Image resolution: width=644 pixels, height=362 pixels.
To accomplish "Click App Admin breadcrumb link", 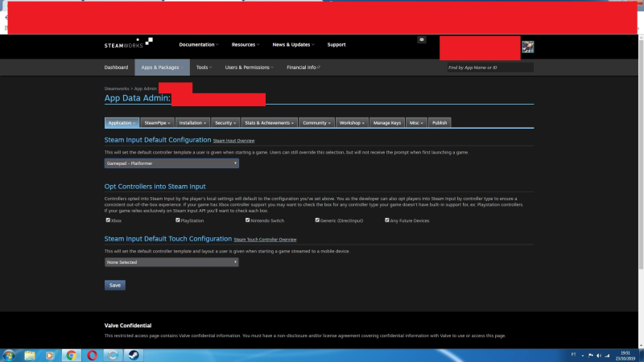I will click(x=146, y=88).
